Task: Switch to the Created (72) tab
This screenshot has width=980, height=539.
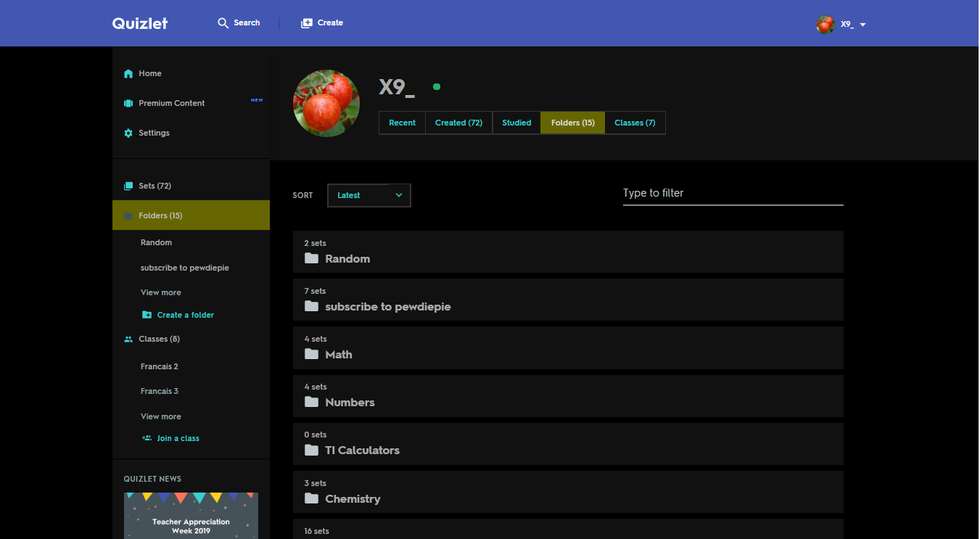Action: pyautogui.click(x=458, y=123)
